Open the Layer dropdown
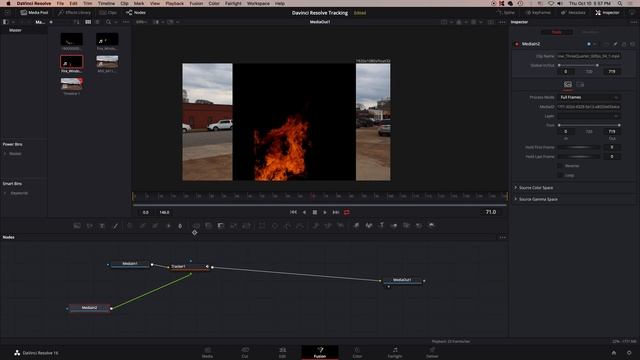The width and height of the screenshot is (640, 360). tap(589, 116)
